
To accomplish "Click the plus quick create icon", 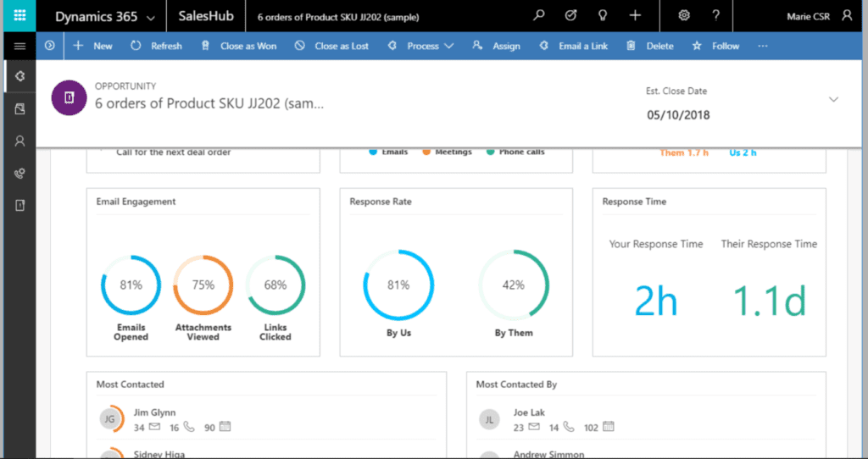I will [x=635, y=16].
